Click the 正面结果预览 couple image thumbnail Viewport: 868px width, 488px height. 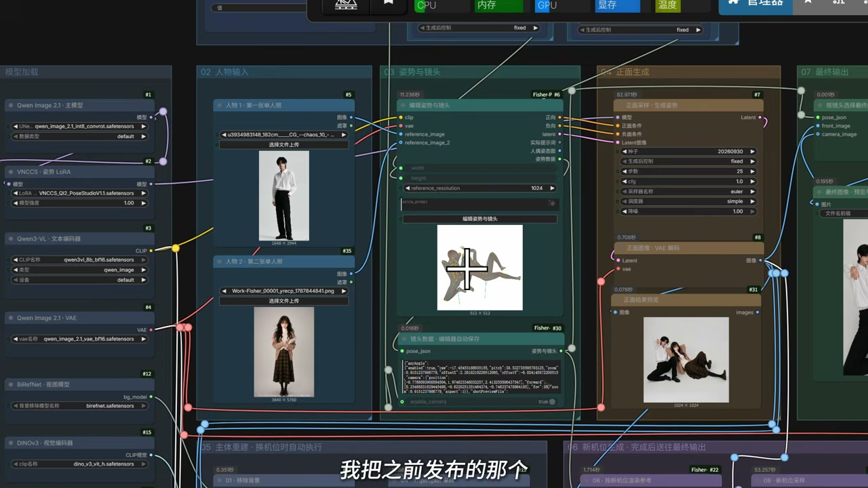(686, 360)
